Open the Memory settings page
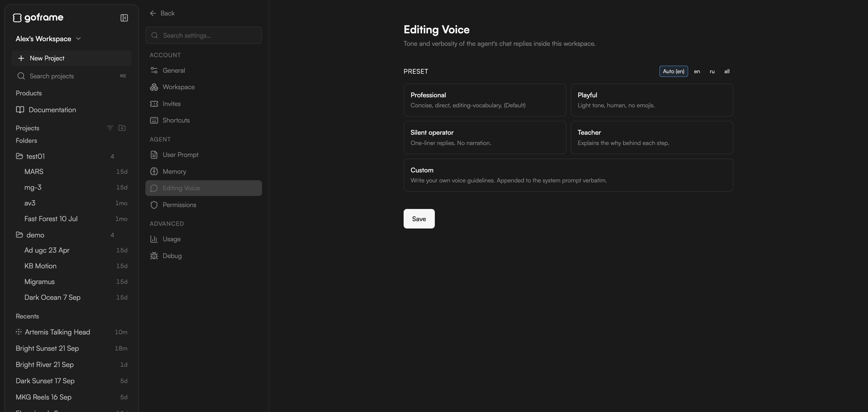The height and width of the screenshot is (412, 868). 203,171
